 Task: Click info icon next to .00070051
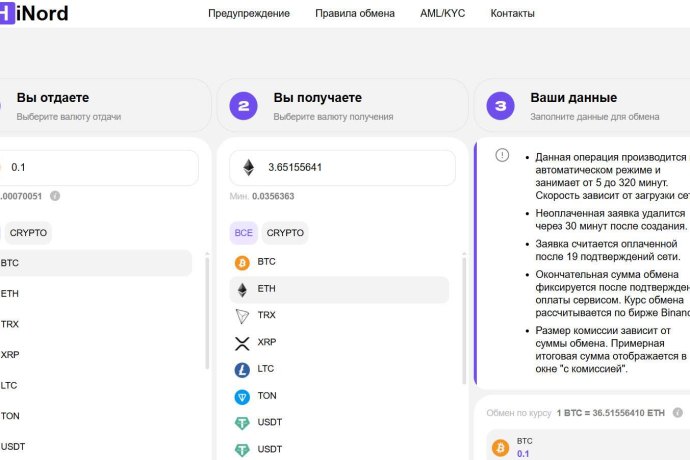(x=55, y=196)
